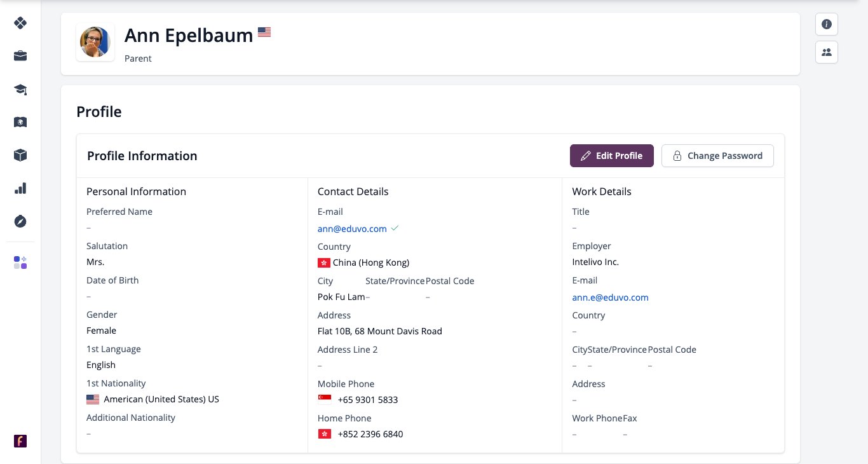868x464 pixels.
Task: Click the Parent role label
Action: pyautogui.click(x=138, y=58)
